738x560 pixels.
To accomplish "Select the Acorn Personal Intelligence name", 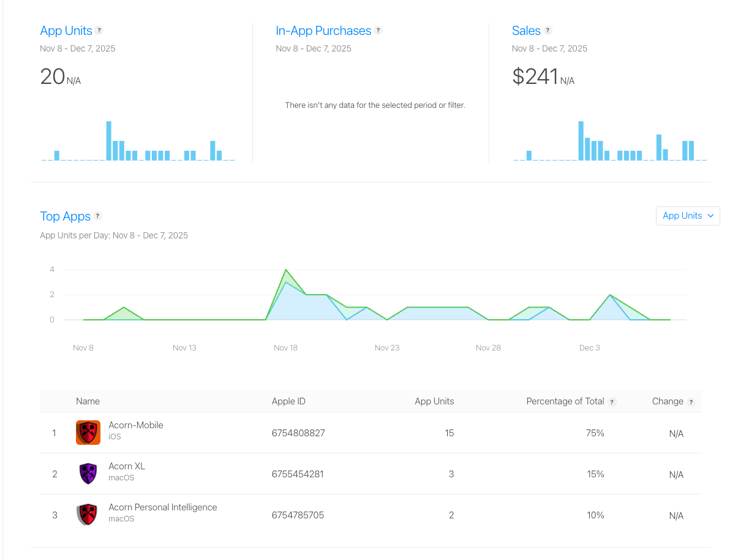I will pos(163,507).
